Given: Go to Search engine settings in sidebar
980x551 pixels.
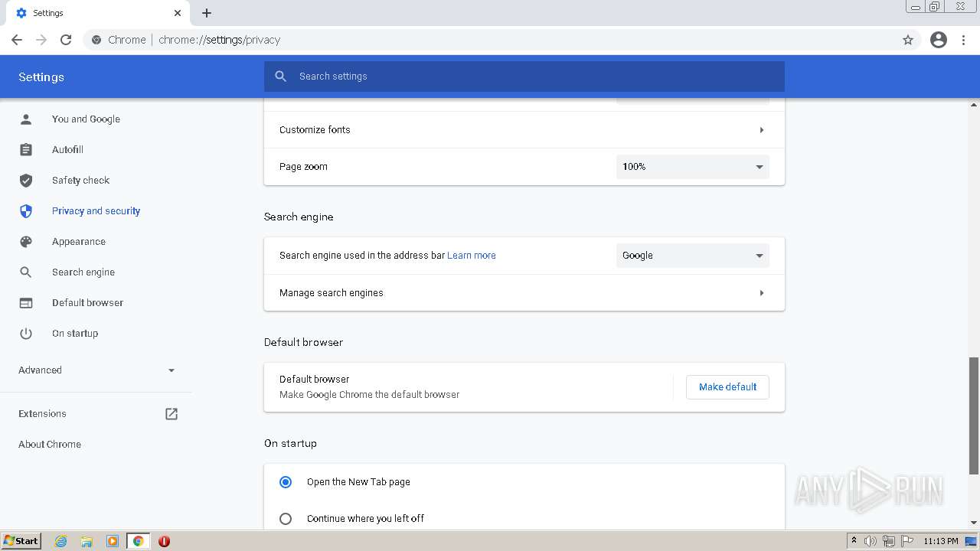Looking at the screenshot, I should pyautogui.click(x=83, y=272).
